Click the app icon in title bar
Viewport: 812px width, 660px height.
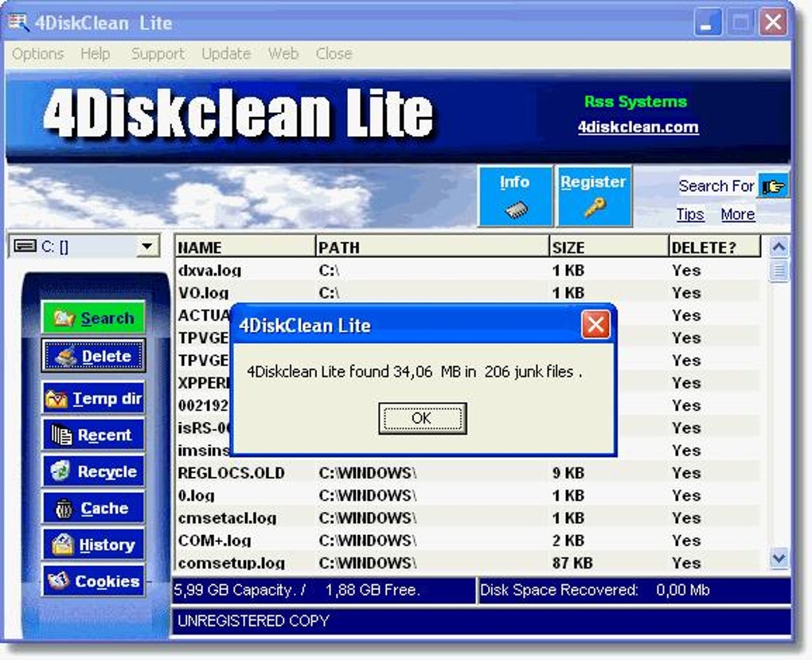pyautogui.click(x=18, y=23)
